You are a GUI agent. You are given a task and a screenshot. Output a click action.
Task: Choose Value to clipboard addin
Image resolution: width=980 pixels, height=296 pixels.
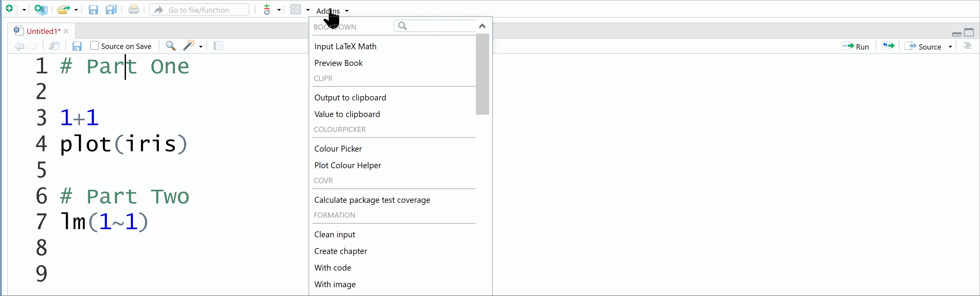point(347,114)
